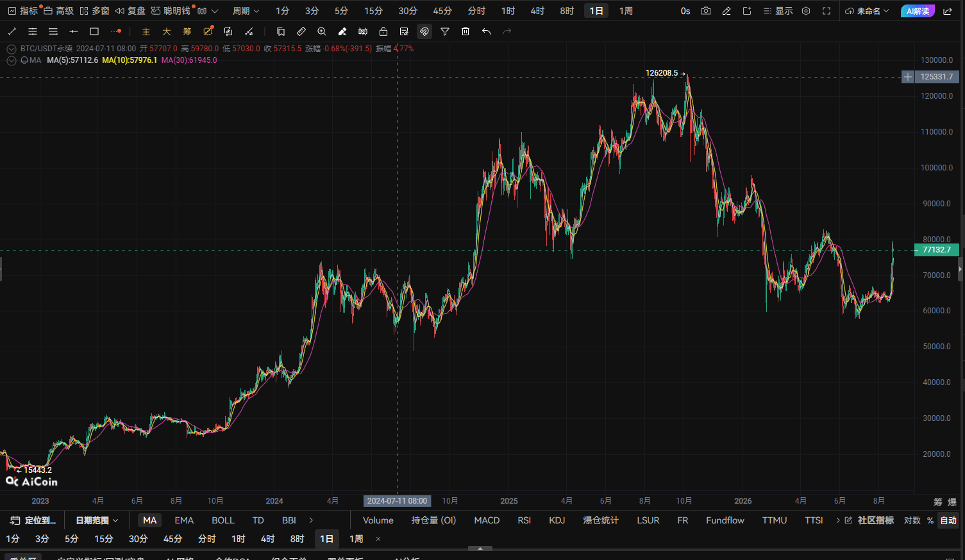Open the 显示 display menu
The width and height of the screenshot is (965, 560).
(x=778, y=11)
